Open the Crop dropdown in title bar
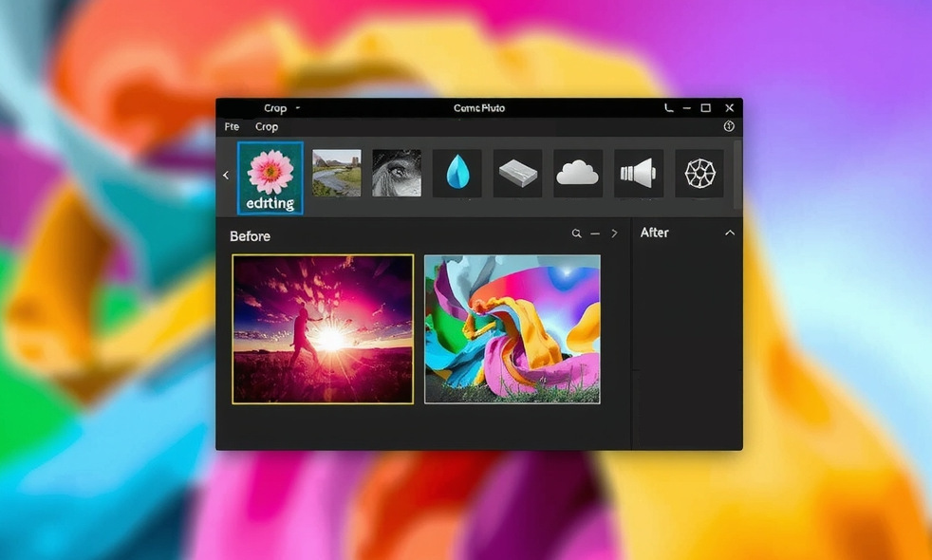Screen dimensions: 932x560 (281, 108)
